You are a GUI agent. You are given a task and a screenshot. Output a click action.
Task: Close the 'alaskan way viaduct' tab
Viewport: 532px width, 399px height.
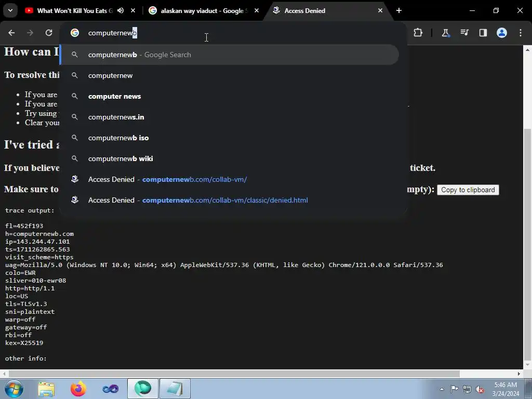(x=257, y=10)
